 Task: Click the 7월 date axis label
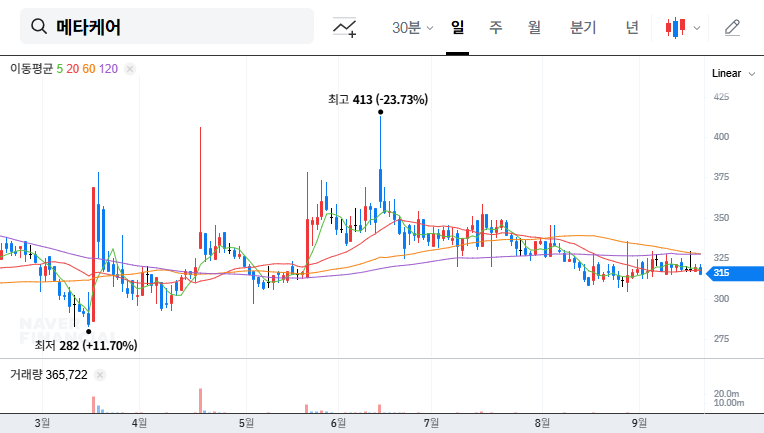pyautogui.click(x=431, y=423)
